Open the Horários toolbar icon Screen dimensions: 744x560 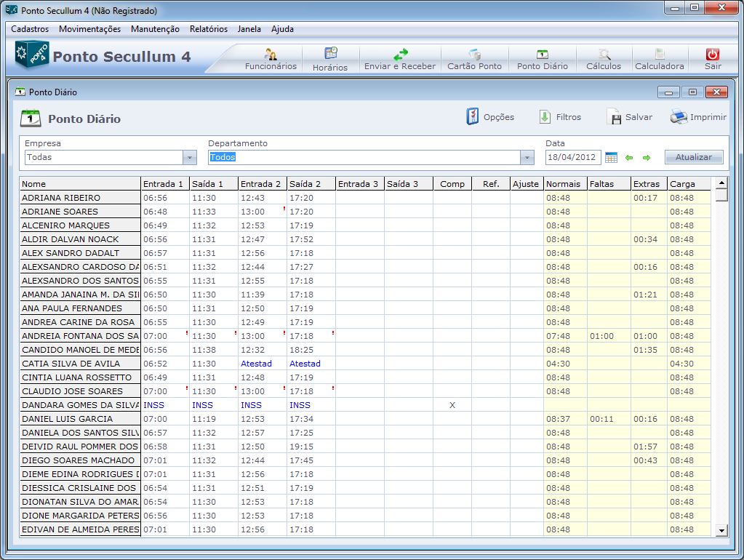(x=330, y=53)
